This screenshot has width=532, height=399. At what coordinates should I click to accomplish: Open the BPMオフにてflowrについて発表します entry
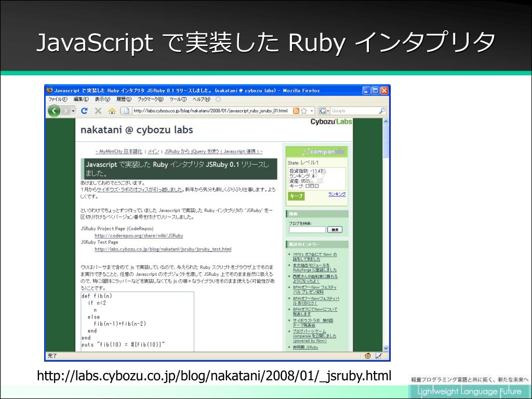click(x=315, y=312)
